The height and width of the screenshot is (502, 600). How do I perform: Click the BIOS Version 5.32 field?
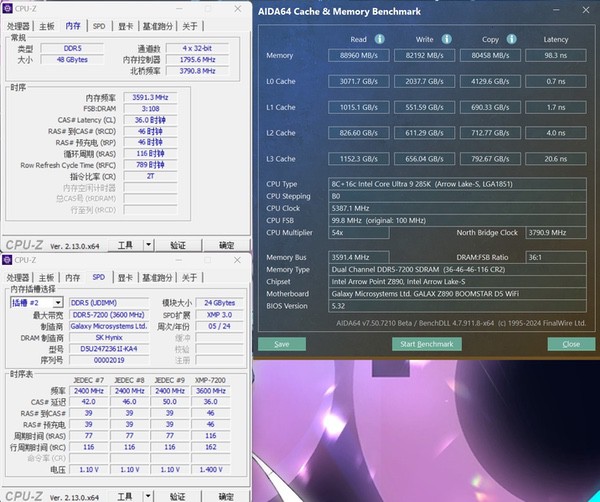457,306
